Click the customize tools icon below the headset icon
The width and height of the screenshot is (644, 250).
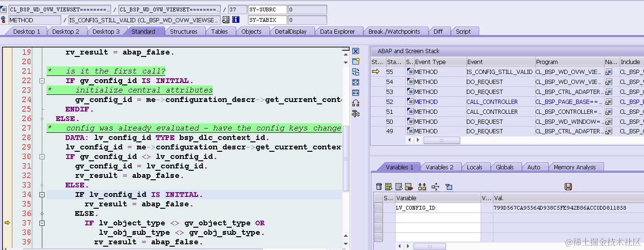pos(355,113)
